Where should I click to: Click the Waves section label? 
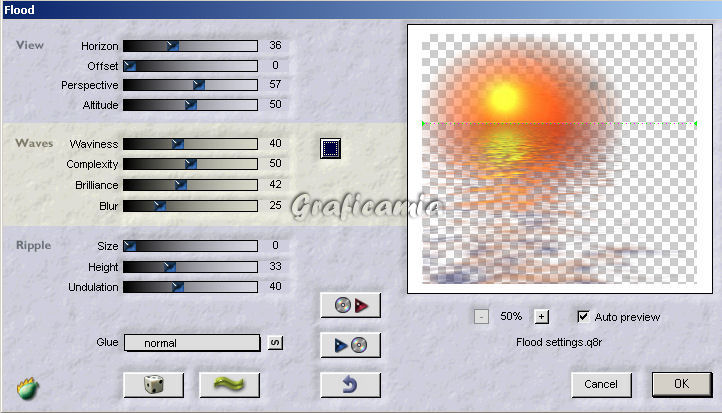pos(34,143)
